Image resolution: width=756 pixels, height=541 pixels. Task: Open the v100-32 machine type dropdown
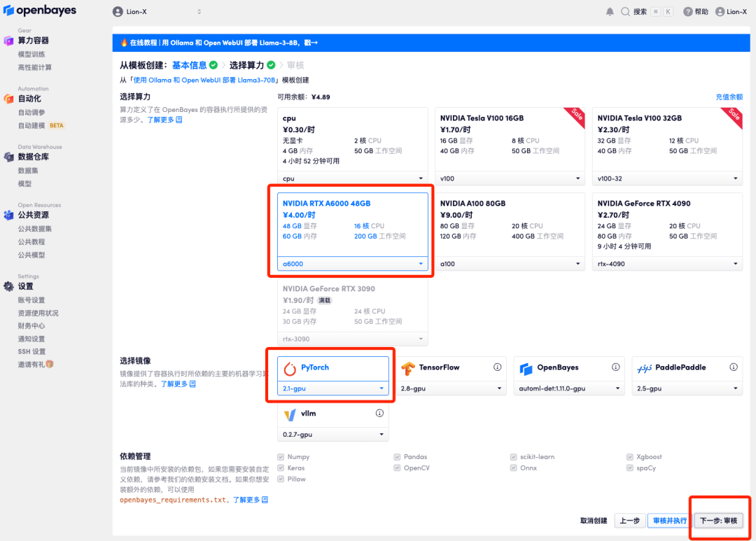(x=666, y=178)
